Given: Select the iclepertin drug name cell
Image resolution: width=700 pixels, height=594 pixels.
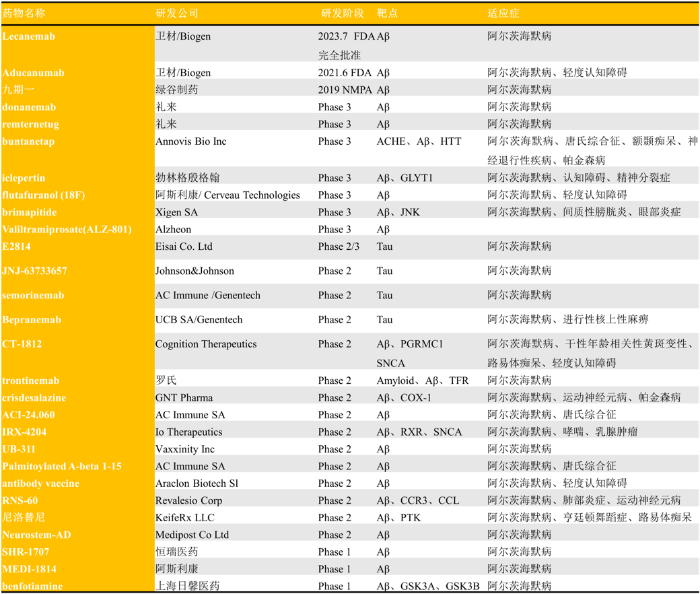Looking at the screenshot, I should pos(24,178).
